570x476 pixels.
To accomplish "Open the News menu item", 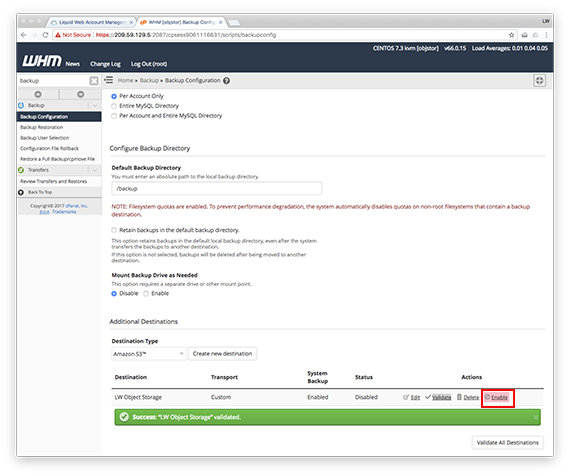I will (73, 64).
